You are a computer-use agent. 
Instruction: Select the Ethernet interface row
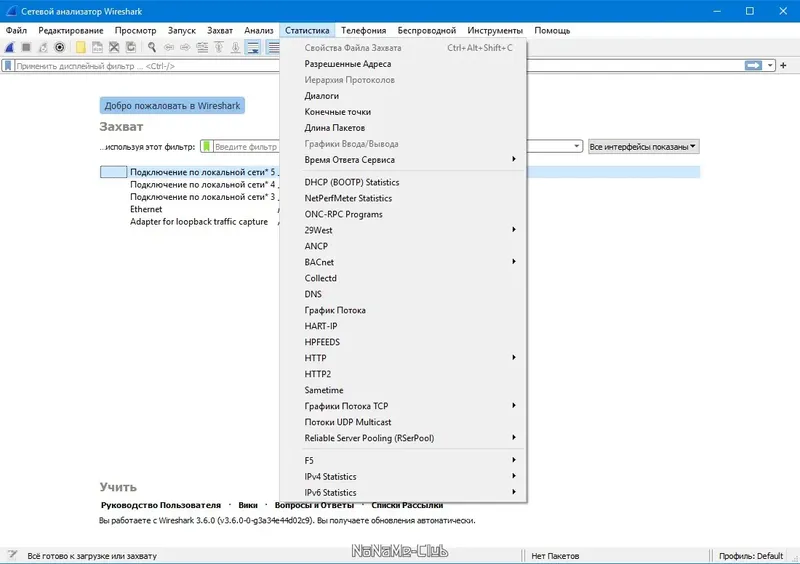(x=146, y=209)
